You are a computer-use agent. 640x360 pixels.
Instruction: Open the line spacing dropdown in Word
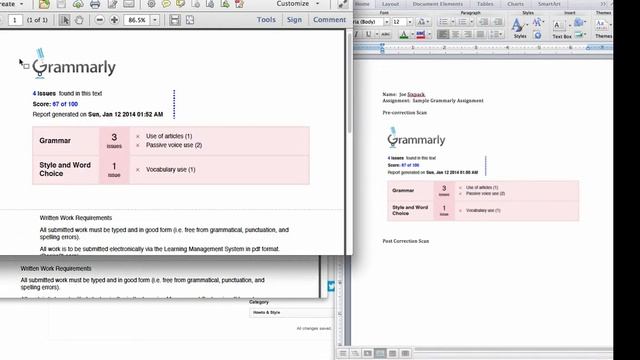pyautogui.click(x=496, y=35)
